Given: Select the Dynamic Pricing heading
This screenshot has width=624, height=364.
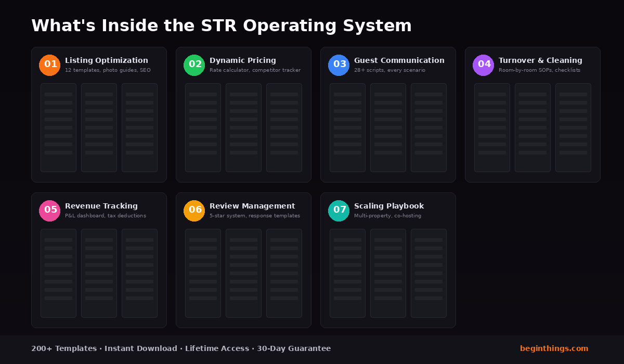Looking at the screenshot, I should [243, 61].
